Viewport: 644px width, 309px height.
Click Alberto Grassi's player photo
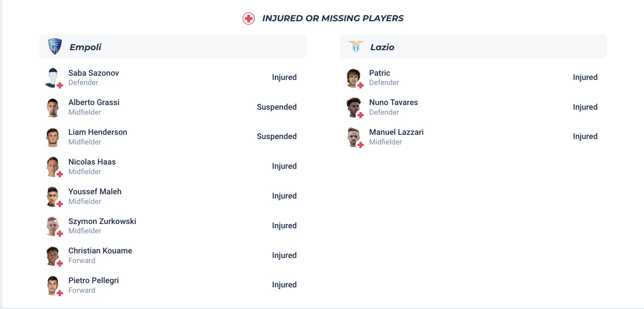53,107
